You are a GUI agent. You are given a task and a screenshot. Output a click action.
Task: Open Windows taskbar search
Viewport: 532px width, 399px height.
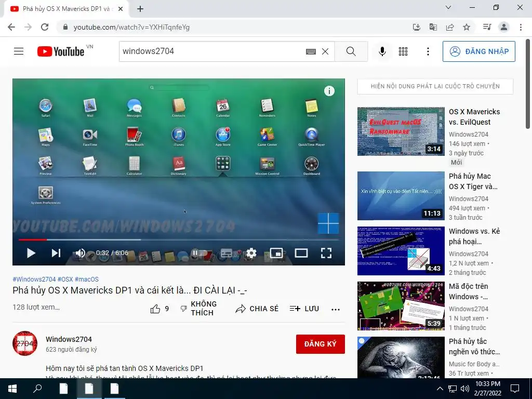[37, 389]
